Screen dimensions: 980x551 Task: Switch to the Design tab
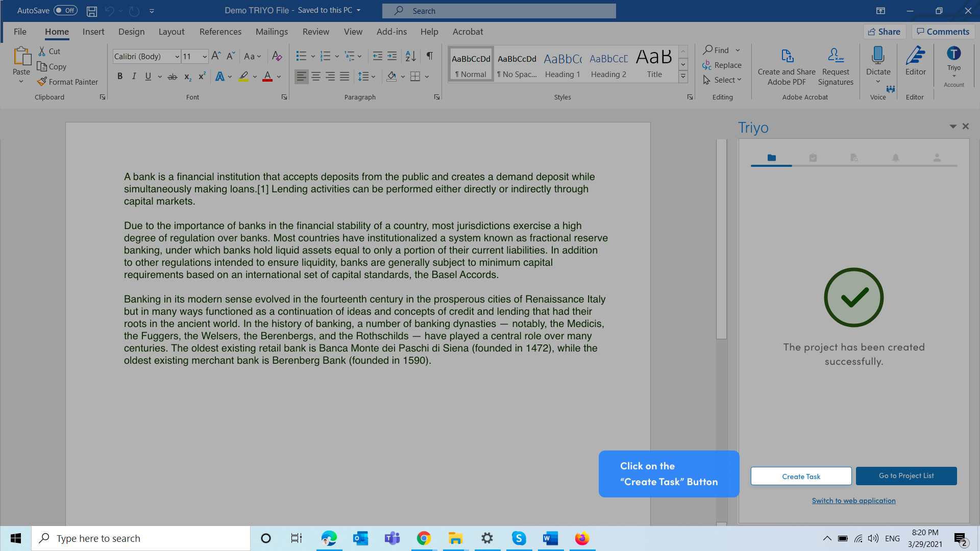(131, 32)
